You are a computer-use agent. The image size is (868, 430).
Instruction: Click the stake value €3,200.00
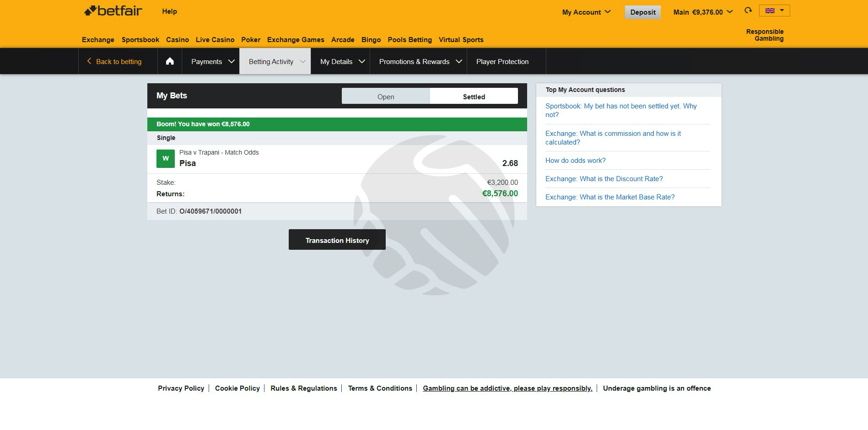click(x=502, y=183)
